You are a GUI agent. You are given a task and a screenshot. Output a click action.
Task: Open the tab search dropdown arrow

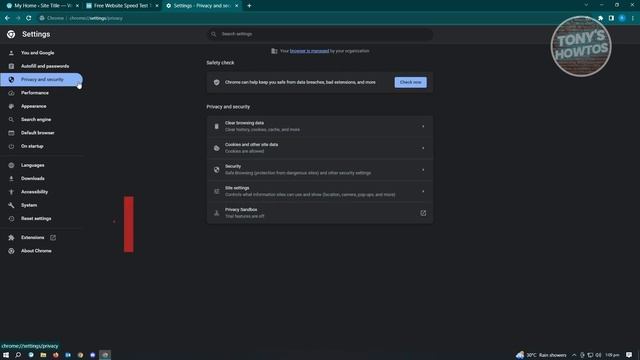(x=586, y=5)
